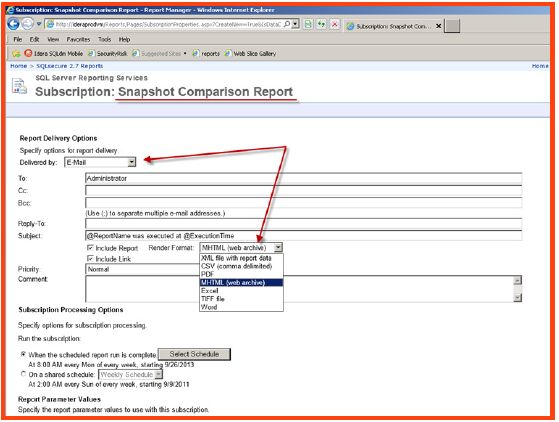Image resolution: width=559 pixels, height=422 pixels.
Task: Collapse the Render Format dropdown arrow
Action: 278,247
